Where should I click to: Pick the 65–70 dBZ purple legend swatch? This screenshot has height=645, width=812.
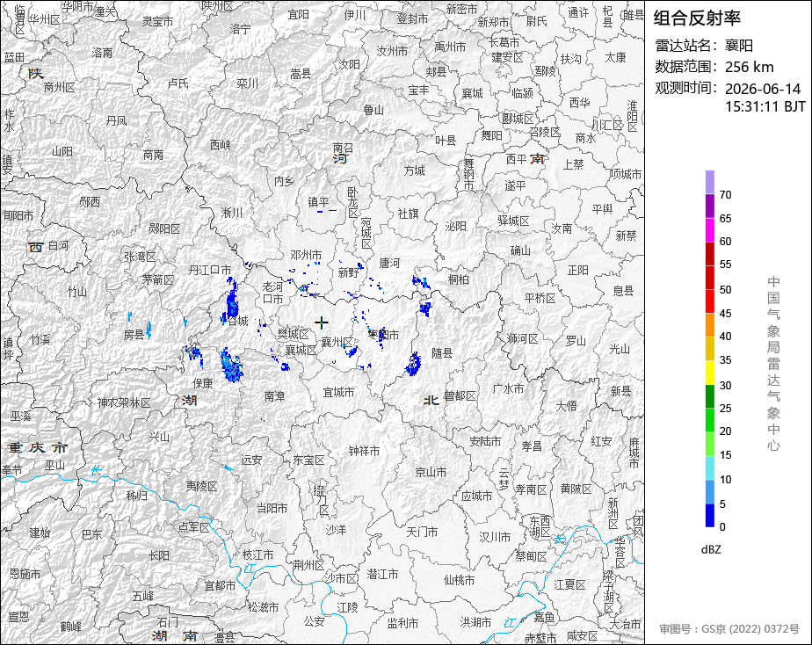point(709,206)
